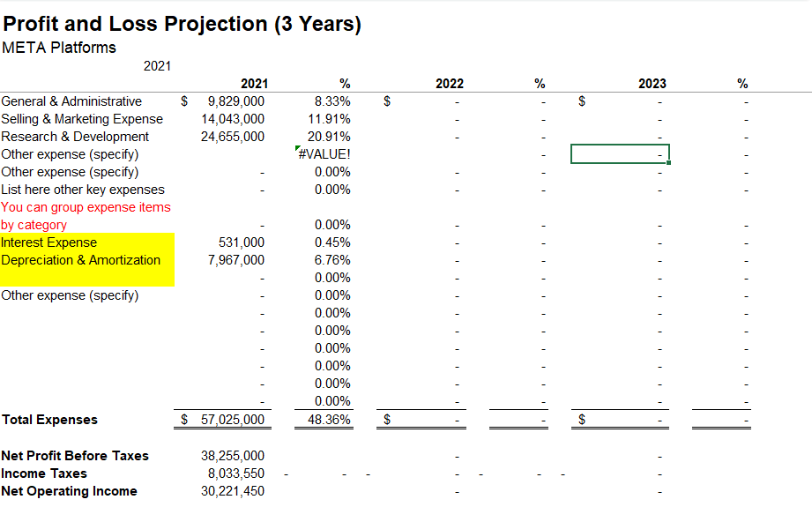This screenshot has width=812, height=507.
Task: Select the 6.76% percentage cell
Action: [332, 260]
